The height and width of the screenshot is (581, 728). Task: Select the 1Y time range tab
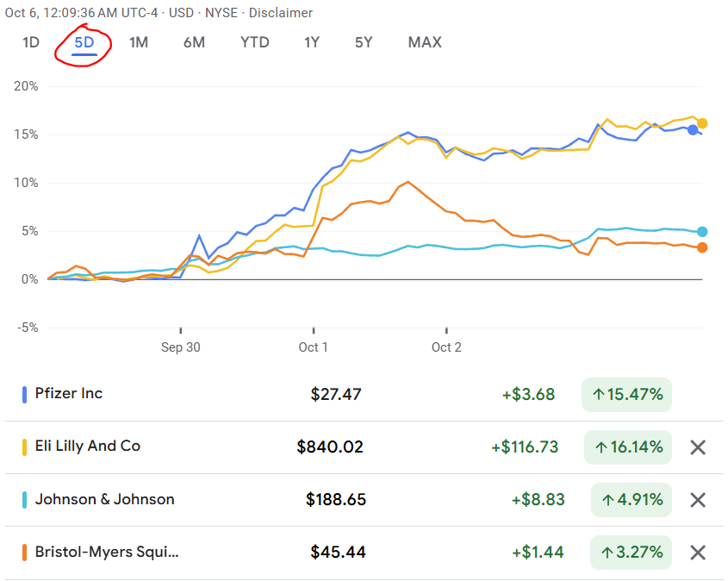[x=312, y=42]
